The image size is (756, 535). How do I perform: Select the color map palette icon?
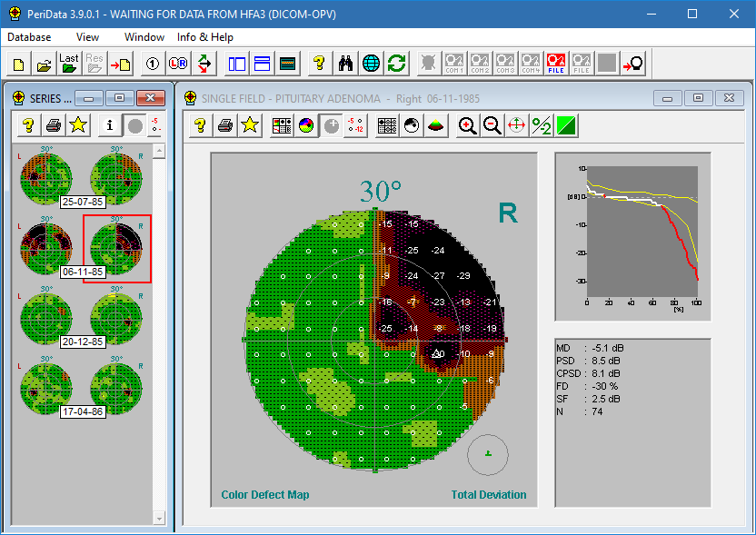[x=306, y=126]
